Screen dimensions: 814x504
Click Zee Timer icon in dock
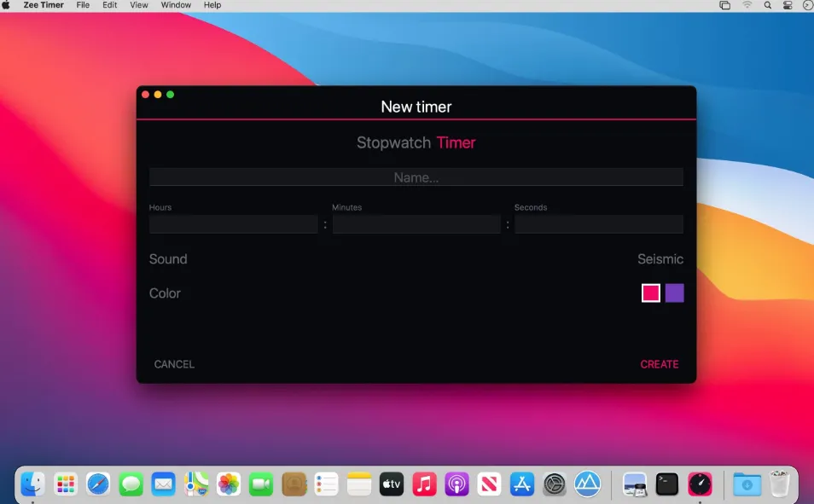pos(700,484)
